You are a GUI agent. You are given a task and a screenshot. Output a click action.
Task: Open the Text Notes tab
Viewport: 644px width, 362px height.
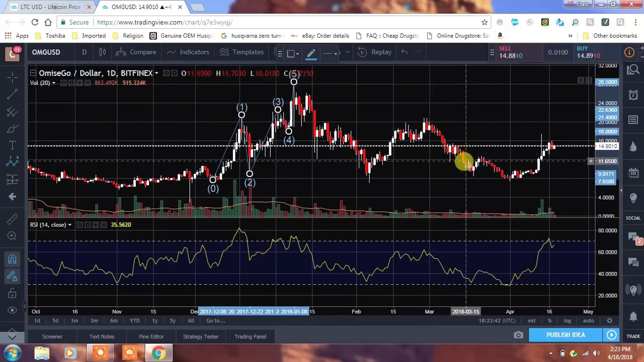pyautogui.click(x=102, y=336)
